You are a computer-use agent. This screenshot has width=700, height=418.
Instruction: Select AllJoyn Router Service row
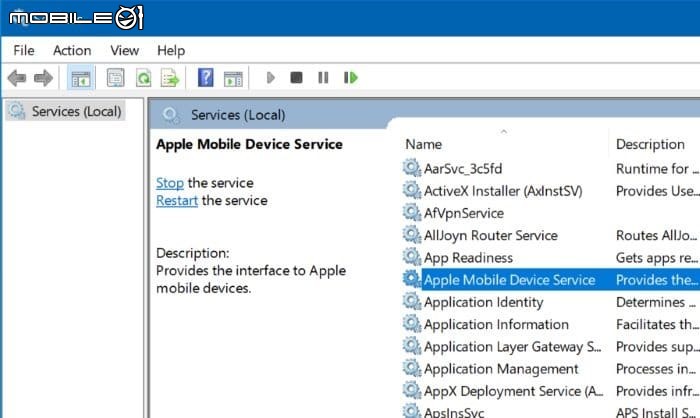pyautogui.click(x=551, y=235)
